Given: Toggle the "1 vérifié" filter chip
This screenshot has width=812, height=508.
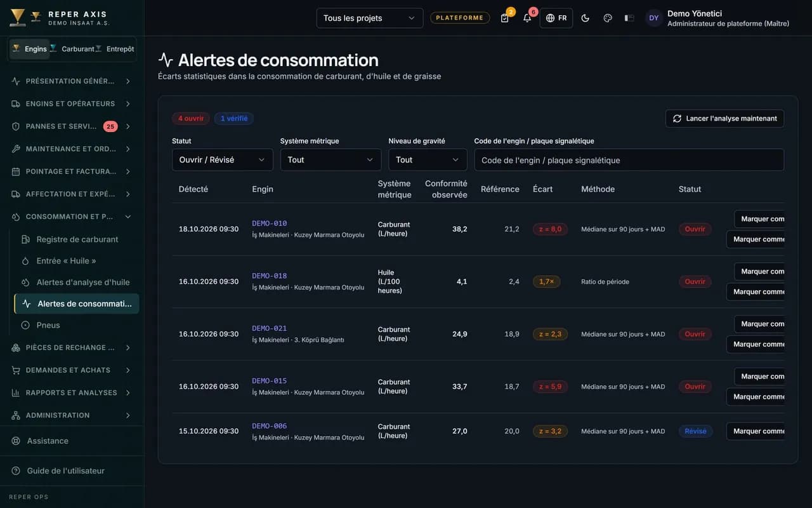Looking at the screenshot, I should [234, 118].
